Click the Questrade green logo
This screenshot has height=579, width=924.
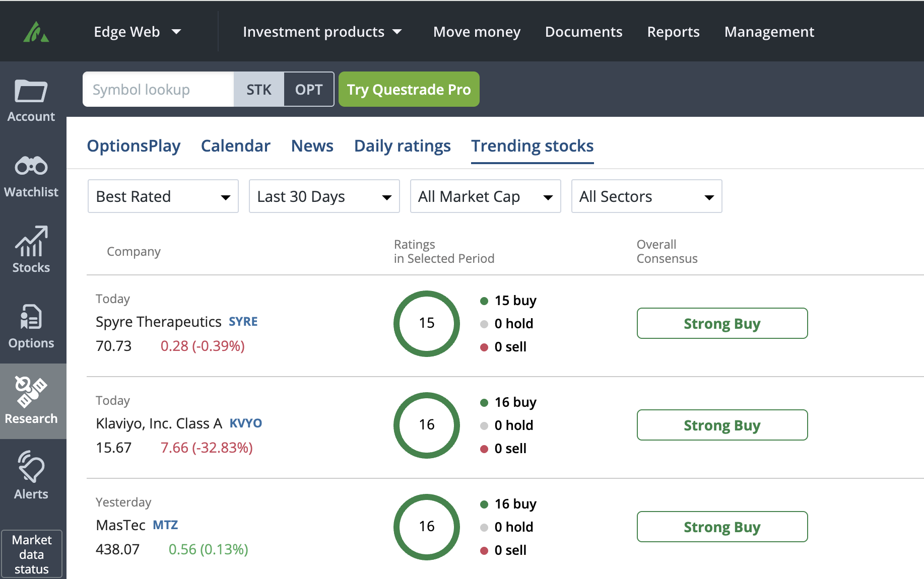(36, 32)
